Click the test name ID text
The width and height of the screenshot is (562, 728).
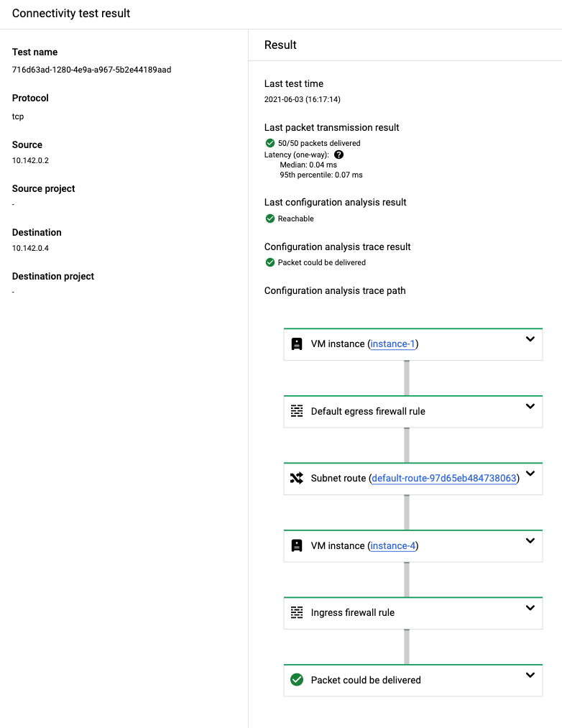point(91,70)
